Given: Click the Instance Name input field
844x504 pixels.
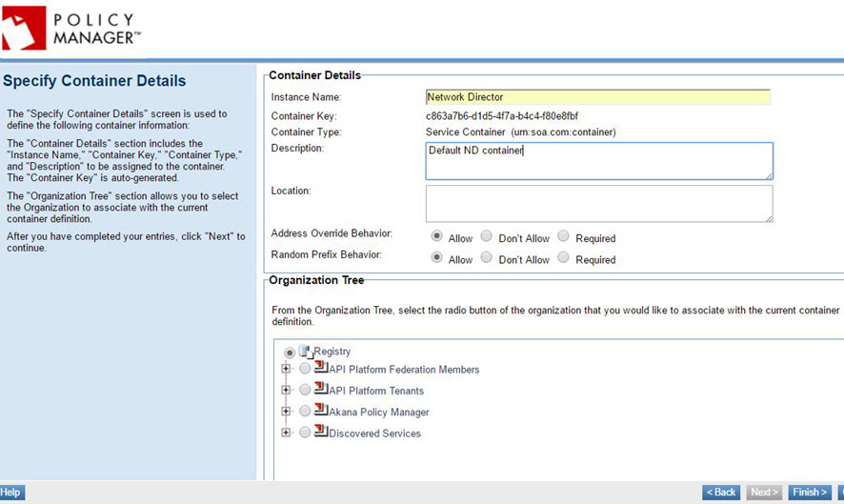Looking at the screenshot, I should coord(597,97).
